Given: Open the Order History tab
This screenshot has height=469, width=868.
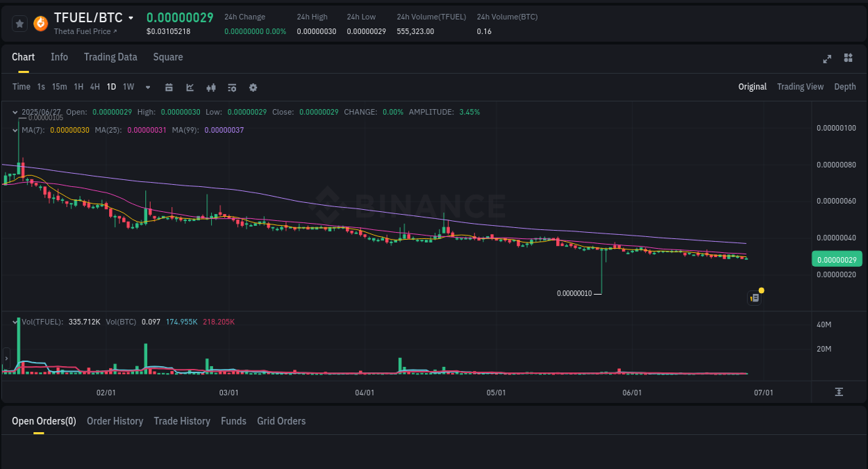Looking at the screenshot, I should pos(115,421).
